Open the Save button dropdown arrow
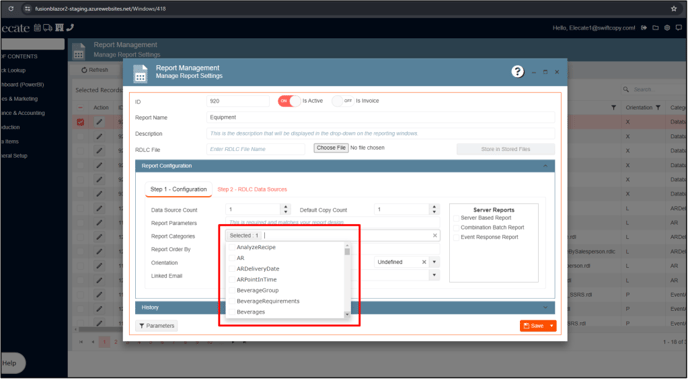 coord(552,326)
